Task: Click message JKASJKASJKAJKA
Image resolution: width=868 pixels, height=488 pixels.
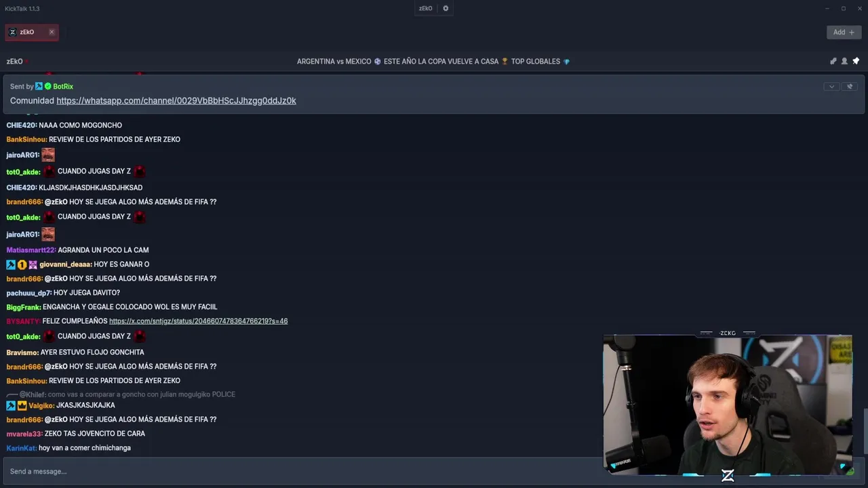Action: pyautogui.click(x=85, y=405)
